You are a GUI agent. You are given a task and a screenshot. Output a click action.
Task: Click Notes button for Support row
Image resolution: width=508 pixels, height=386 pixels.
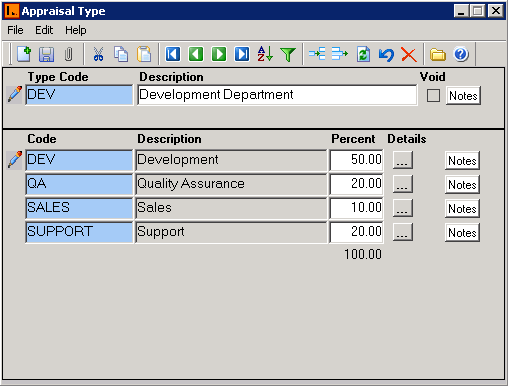[x=462, y=233]
